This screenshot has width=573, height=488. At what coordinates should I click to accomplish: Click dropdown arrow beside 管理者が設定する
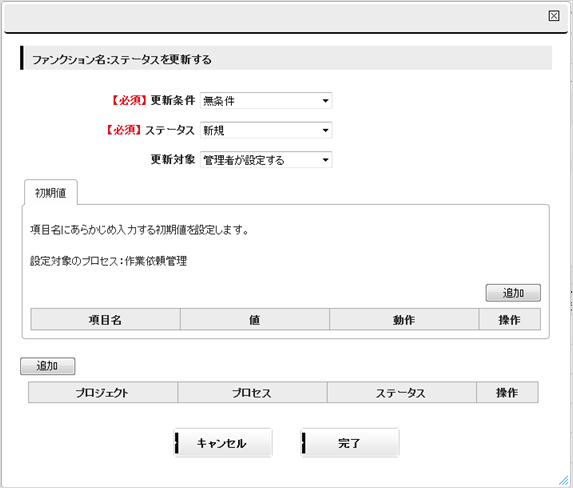325,160
